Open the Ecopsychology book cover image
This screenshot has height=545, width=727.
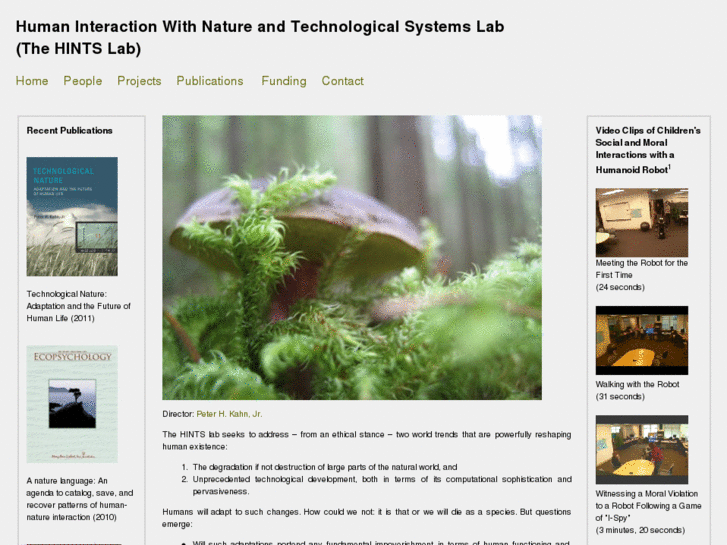tap(72, 404)
